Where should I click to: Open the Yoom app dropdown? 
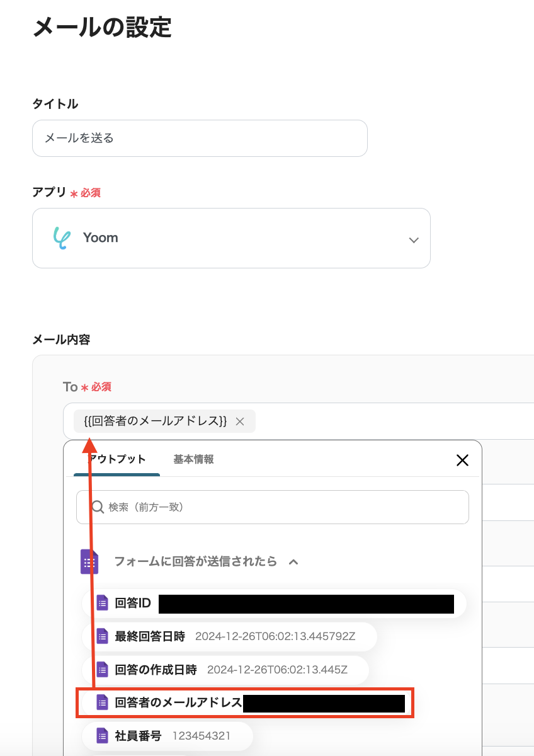231,238
